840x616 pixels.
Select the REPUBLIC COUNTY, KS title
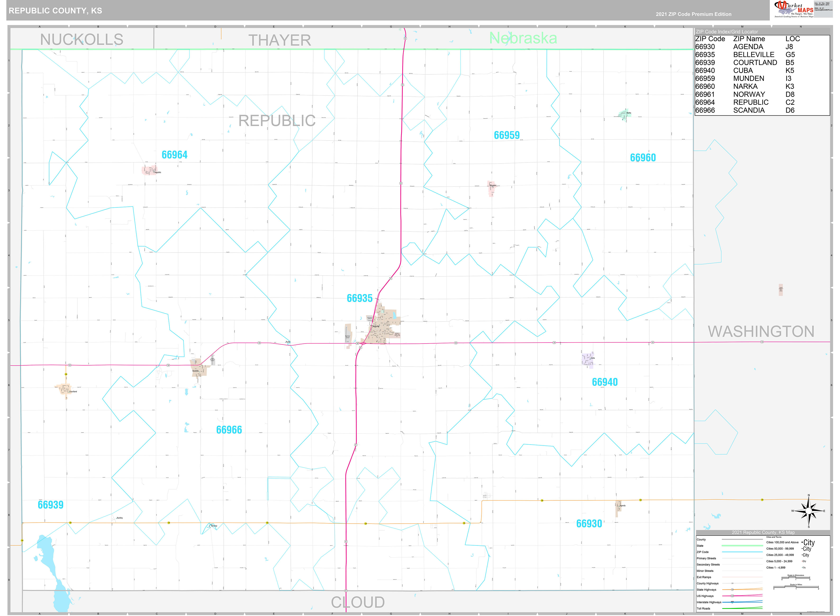tap(55, 11)
